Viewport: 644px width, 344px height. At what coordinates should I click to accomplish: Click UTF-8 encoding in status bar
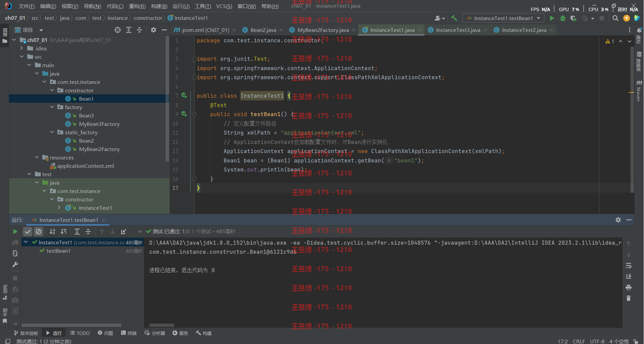pyautogui.click(x=597, y=341)
